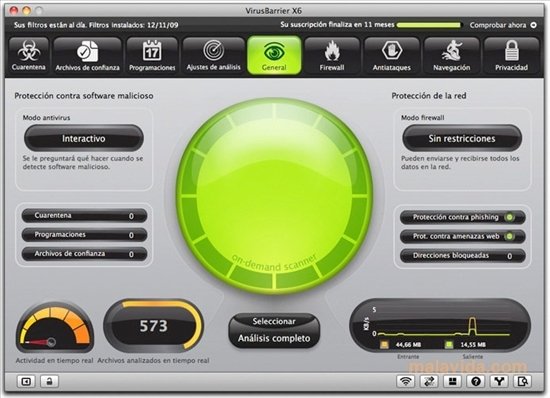Click the Archivos de confianza counter row
Image resolution: width=550 pixels, height=398 pixels.
[x=84, y=254]
